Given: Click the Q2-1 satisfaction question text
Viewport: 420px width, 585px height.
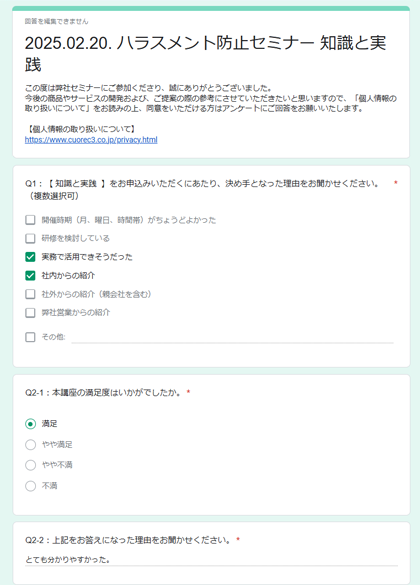Looking at the screenshot, I should pos(103,392).
